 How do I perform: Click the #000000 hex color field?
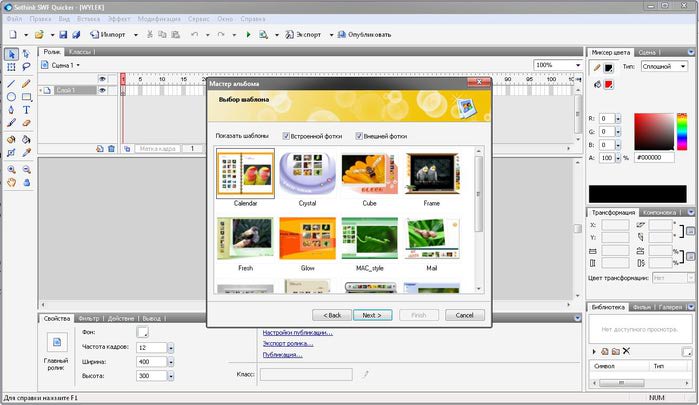pyautogui.click(x=654, y=157)
